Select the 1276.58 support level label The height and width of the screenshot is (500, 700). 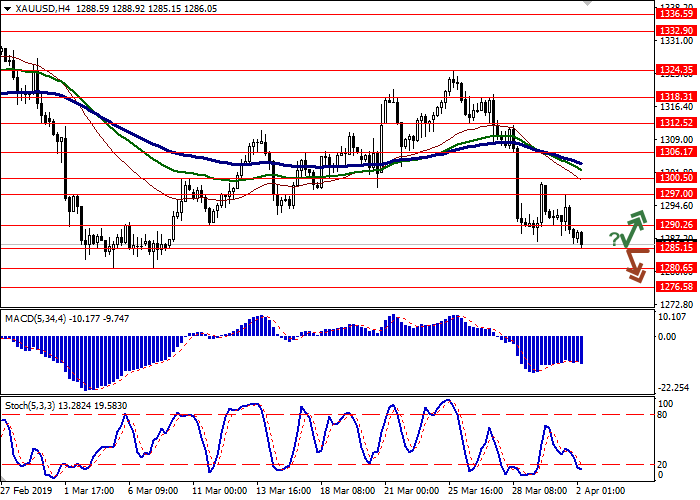676,286
